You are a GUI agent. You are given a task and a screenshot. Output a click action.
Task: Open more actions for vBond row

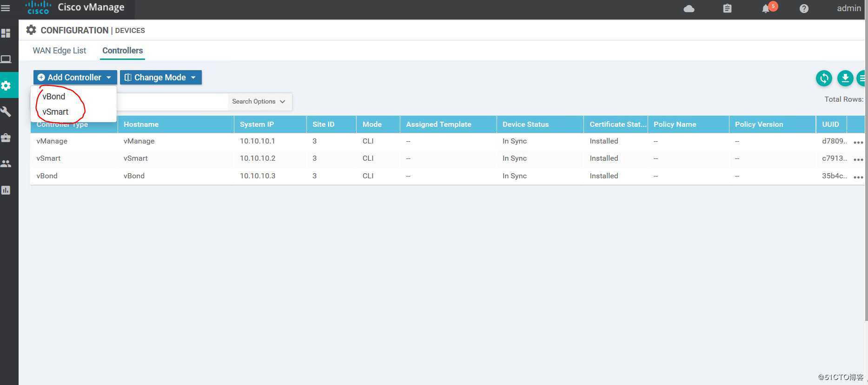pyautogui.click(x=858, y=177)
